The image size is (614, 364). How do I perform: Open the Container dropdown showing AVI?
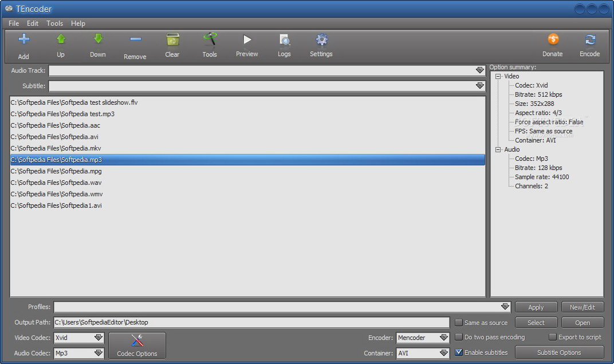click(x=444, y=353)
